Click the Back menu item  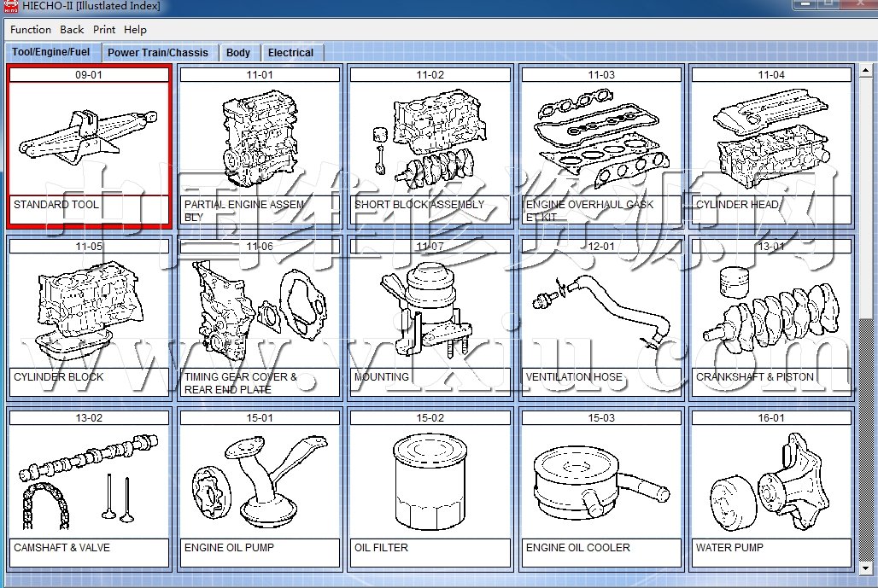point(72,30)
